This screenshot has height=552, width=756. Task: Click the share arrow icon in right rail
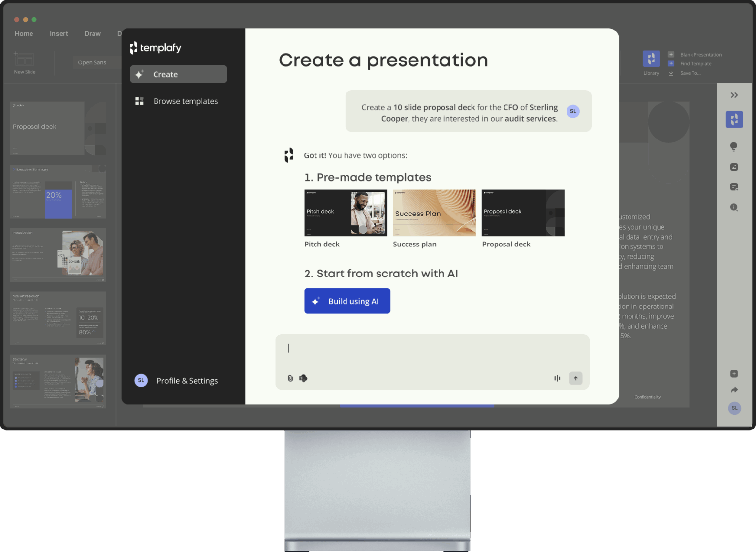734,390
